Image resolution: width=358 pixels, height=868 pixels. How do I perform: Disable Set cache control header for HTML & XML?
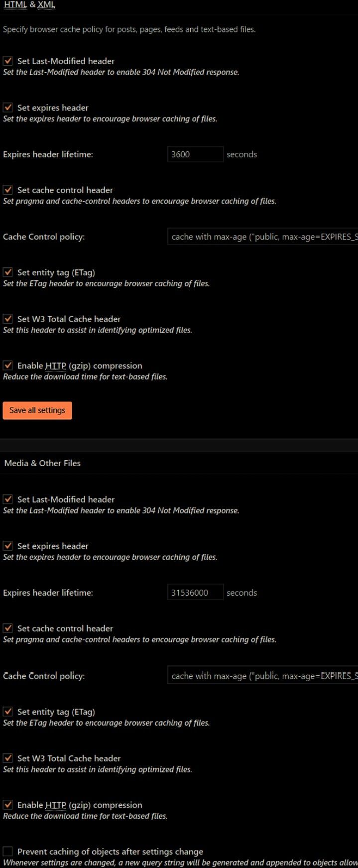click(8, 190)
